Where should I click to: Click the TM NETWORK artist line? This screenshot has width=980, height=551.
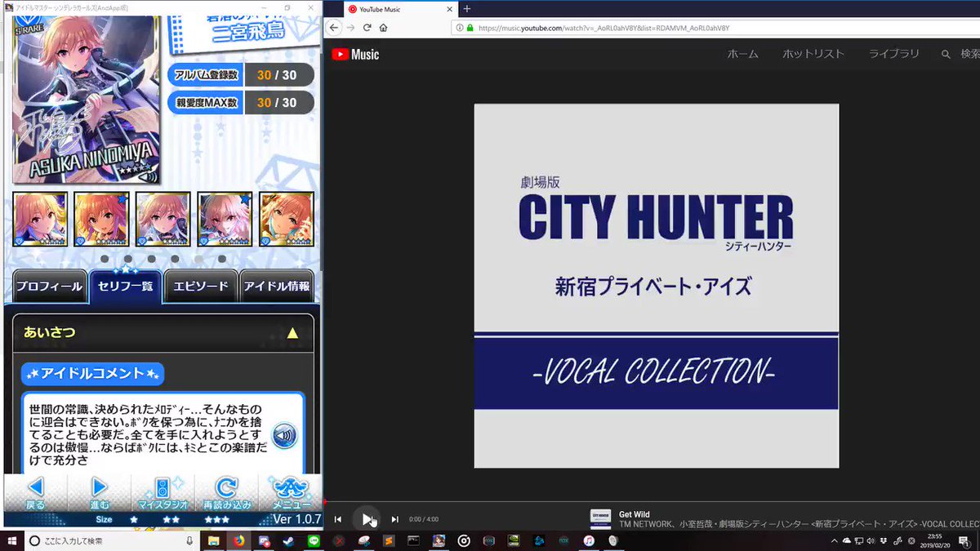point(800,524)
